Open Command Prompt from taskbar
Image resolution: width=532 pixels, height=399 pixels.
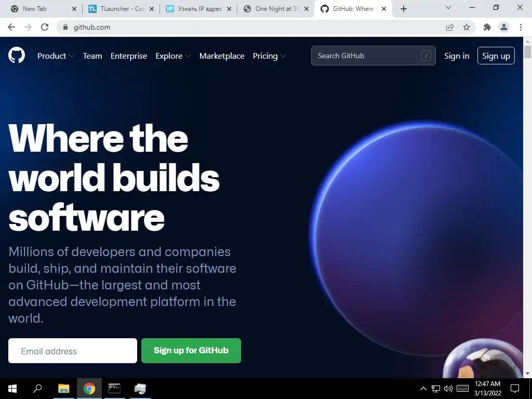click(x=114, y=389)
